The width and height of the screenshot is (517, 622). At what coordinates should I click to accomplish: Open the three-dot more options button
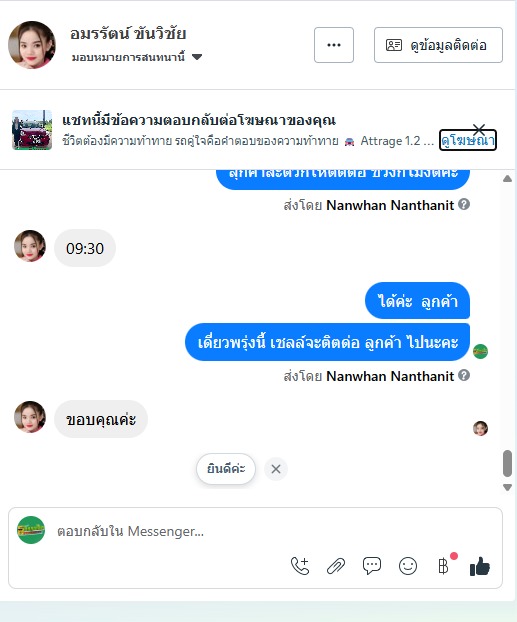334,45
